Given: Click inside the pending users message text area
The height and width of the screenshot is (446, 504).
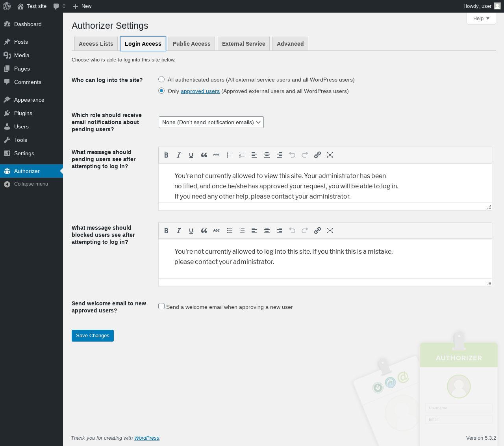Looking at the screenshot, I should point(325,184).
